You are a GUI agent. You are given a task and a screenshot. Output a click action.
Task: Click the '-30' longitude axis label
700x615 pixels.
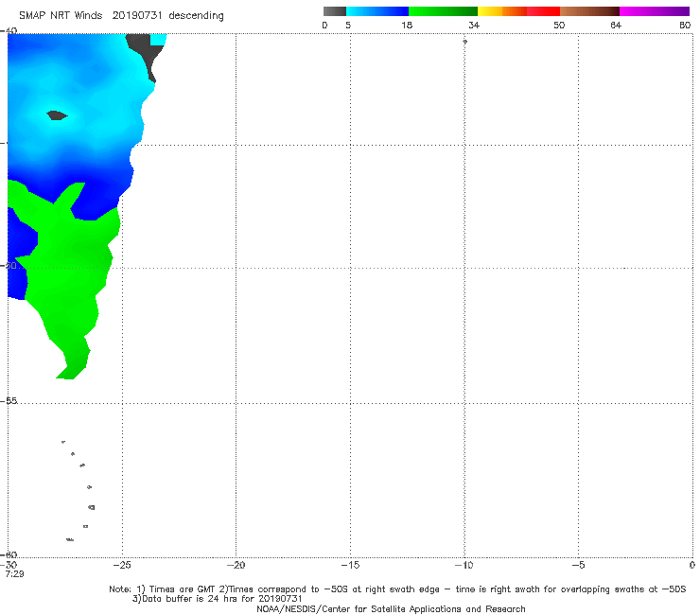9,565
